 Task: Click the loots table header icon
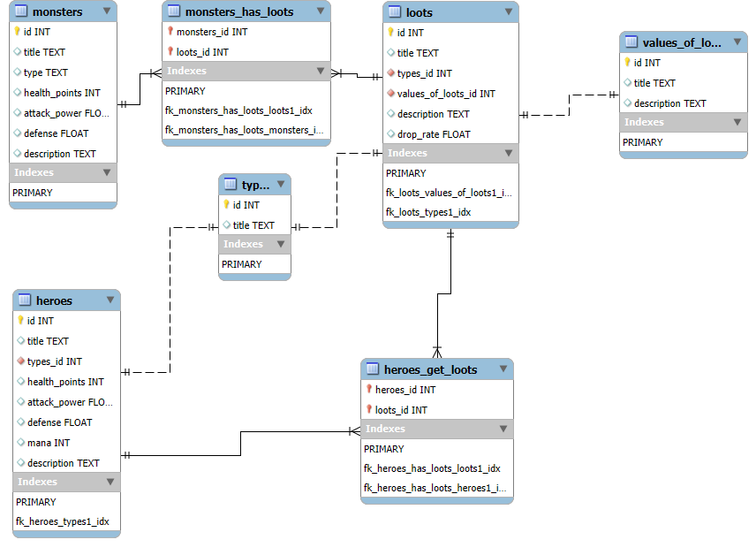coord(394,12)
